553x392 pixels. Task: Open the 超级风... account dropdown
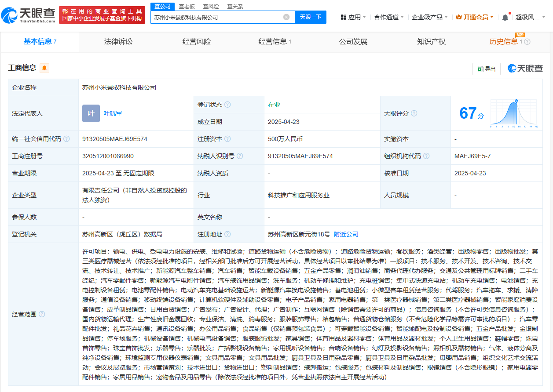coord(530,17)
